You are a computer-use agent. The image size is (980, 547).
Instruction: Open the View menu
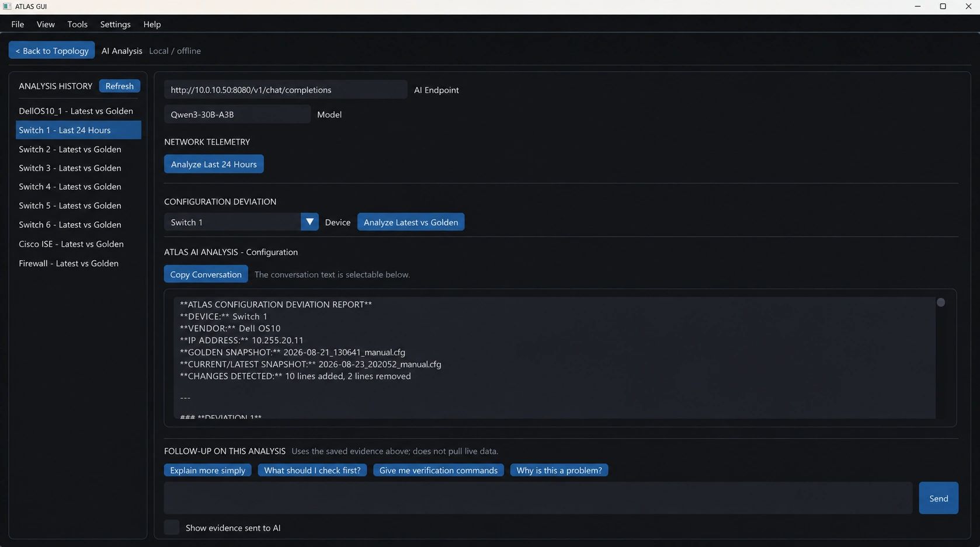[x=46, y=25]
